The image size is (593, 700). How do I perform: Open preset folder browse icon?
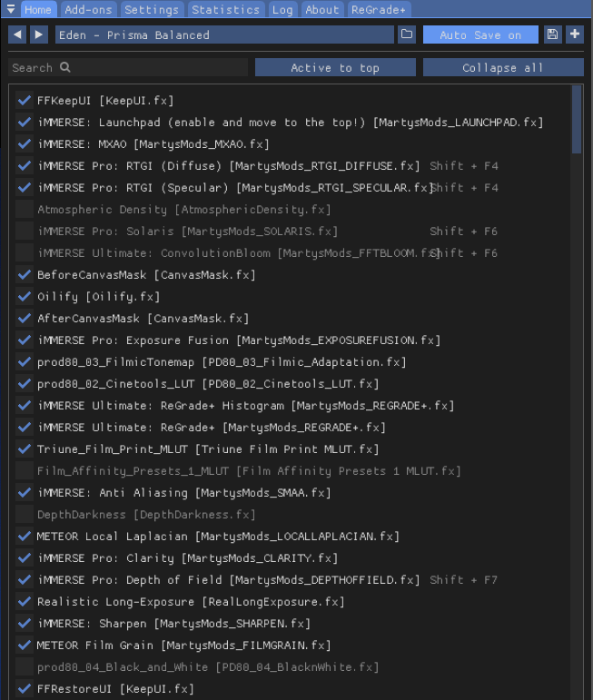point(407,35)
